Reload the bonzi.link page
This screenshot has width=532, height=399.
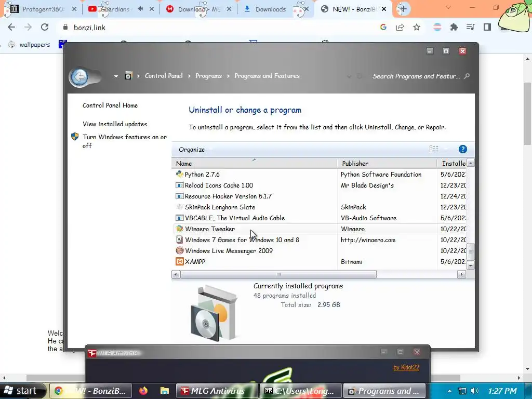pos(45,27)
